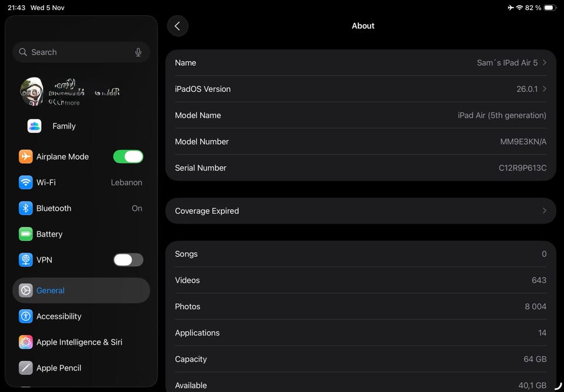Tap model name iPad Air (5th generation)
Viewport: 564px width, 392px height.
tap(502, 115)
